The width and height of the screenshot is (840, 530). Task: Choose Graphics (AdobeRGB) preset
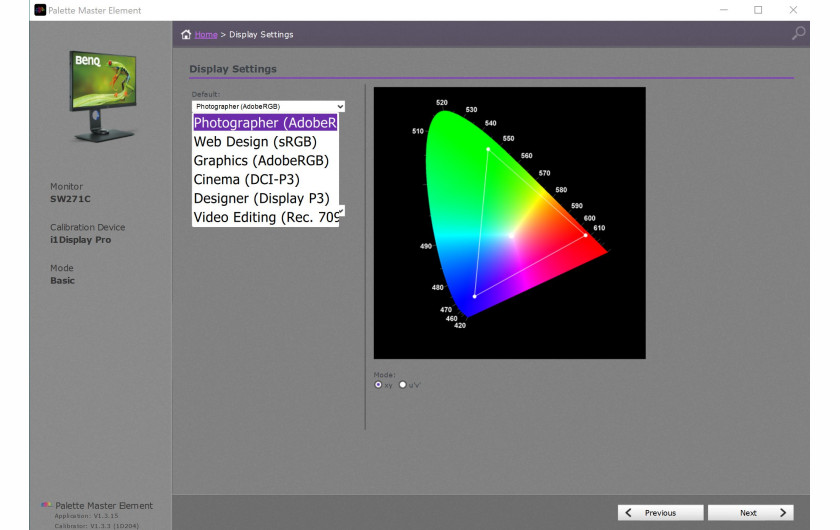pyautogui.click(x=265, y=160)
